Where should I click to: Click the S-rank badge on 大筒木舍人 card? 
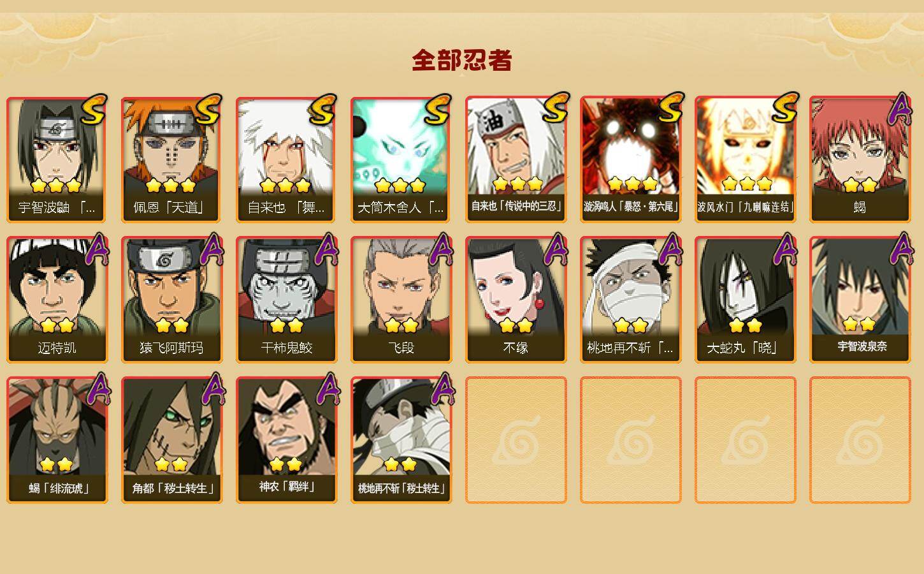(440, 108)
